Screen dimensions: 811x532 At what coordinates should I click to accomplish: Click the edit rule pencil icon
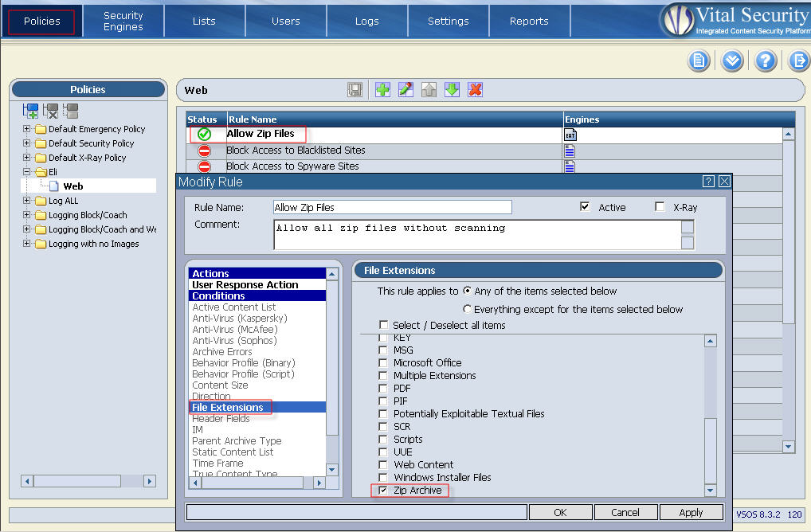pos(405,90)
